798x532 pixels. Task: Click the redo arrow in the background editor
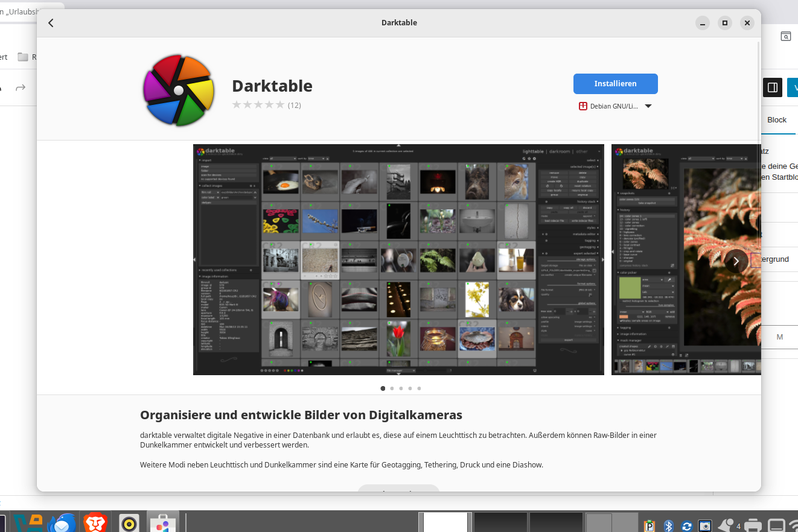point(21,88)
